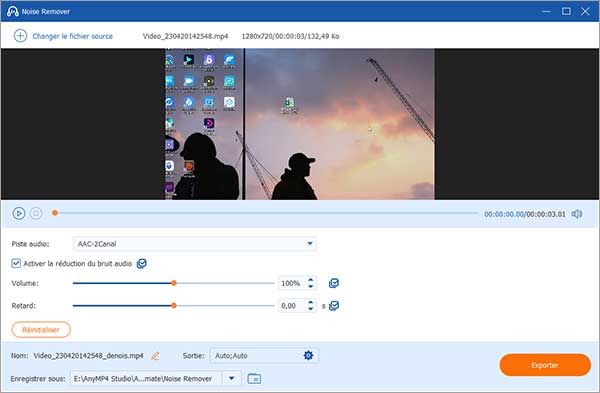This screenshot has width=600, height=393.
Task: Click the orange playhead on the timeline
Action: [55, 213]
